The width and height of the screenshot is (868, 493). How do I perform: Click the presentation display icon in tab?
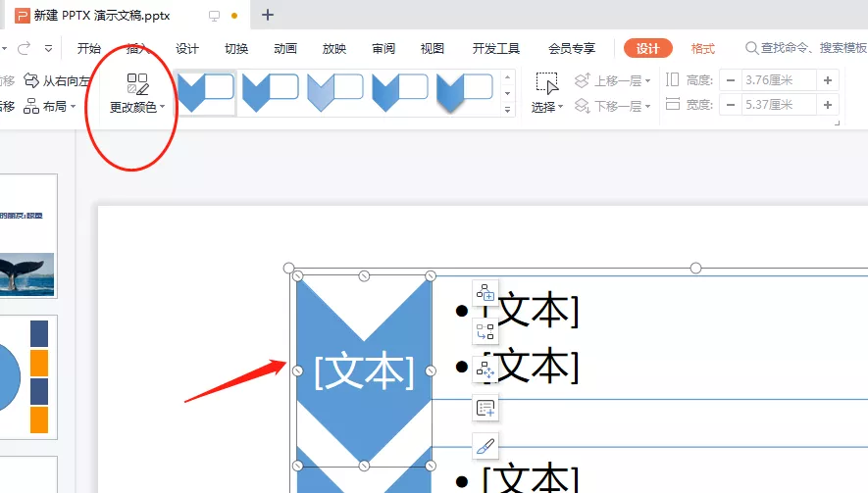214,16
